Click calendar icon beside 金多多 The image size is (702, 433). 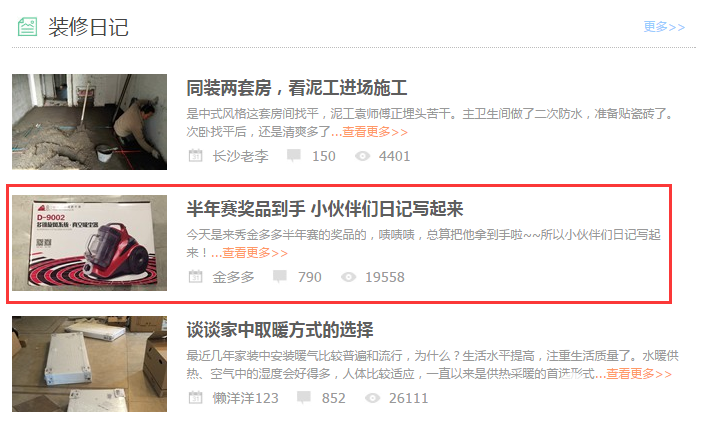[195, 276]
